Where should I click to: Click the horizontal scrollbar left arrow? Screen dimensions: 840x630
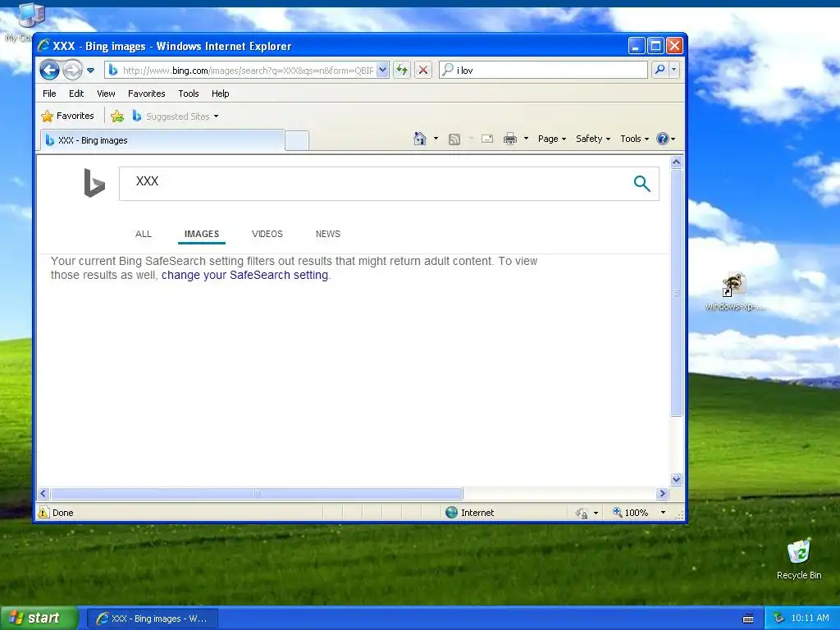(x=44, y=493)
